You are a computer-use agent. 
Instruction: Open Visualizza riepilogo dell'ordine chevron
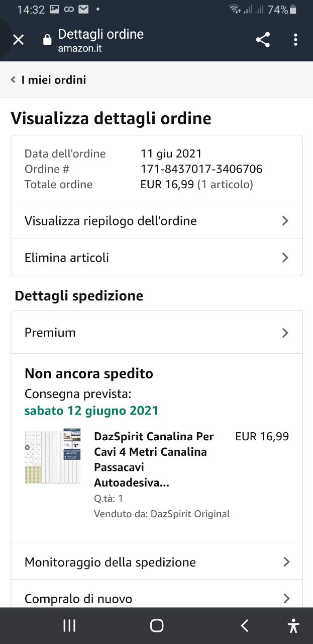coord(285,220)
